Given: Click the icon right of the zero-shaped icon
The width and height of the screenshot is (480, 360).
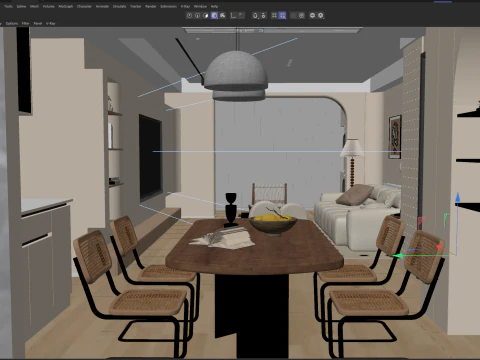Looking at the screenshot, I should (263, 15).
